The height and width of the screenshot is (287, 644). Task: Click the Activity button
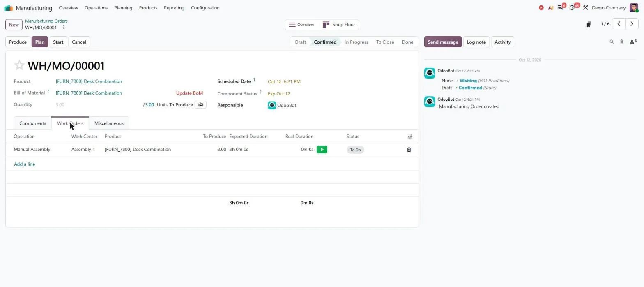503,42
